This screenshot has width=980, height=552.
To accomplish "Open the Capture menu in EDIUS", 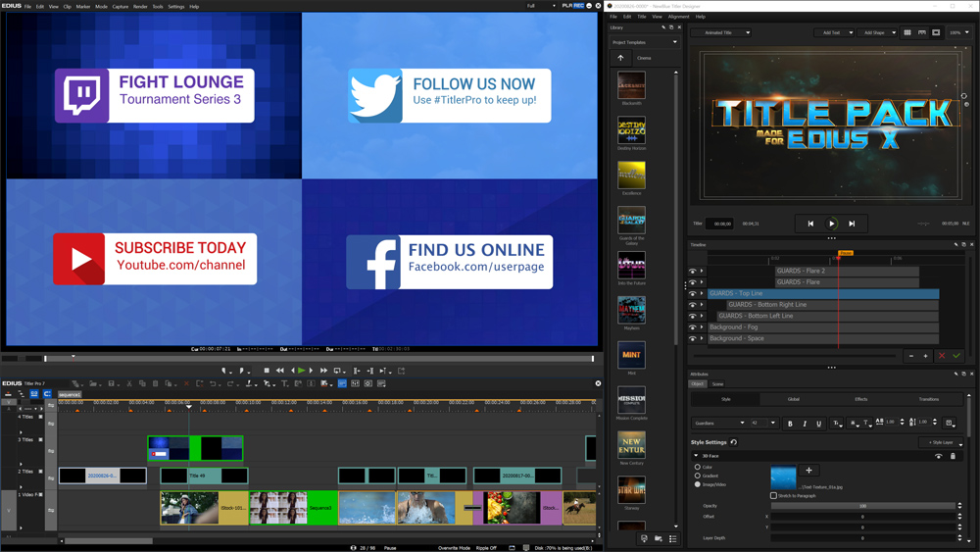I will [x=120, y=6].
